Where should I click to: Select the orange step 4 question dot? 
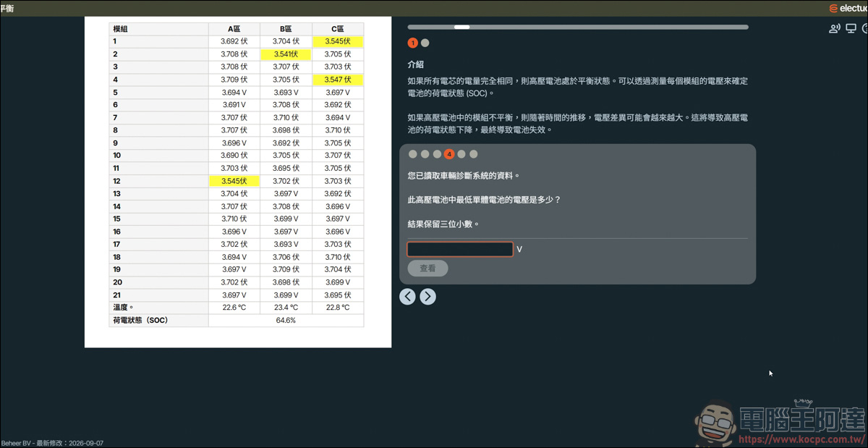(x=449, y=154)
